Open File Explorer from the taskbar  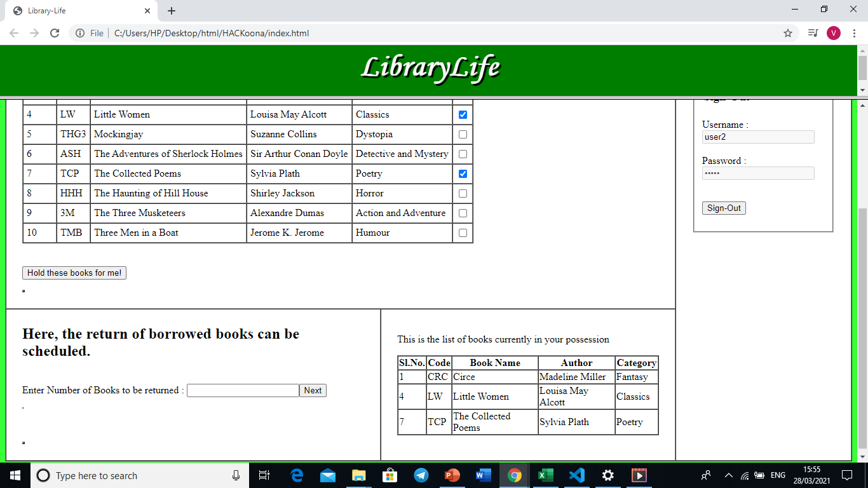[x=359, y=475]
